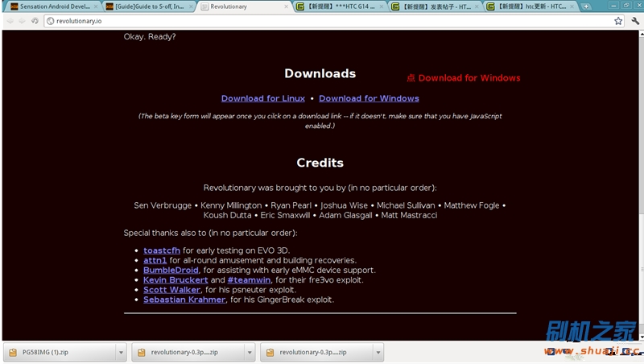Click the browser back arrow
This screenshot has height=364, width=644.
click(x=10, y=21)
